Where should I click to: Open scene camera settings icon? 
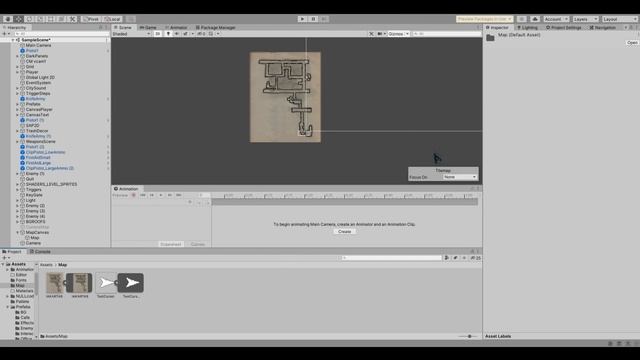(381, 34)
